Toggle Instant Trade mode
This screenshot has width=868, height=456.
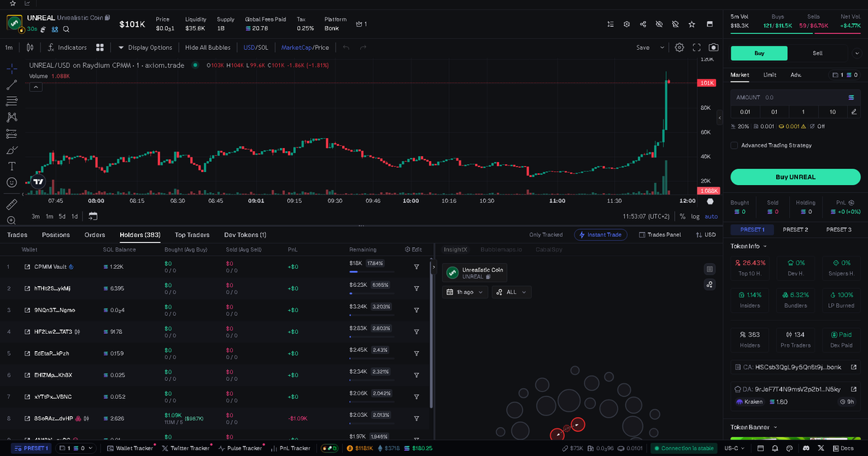(x=600, y=235)
